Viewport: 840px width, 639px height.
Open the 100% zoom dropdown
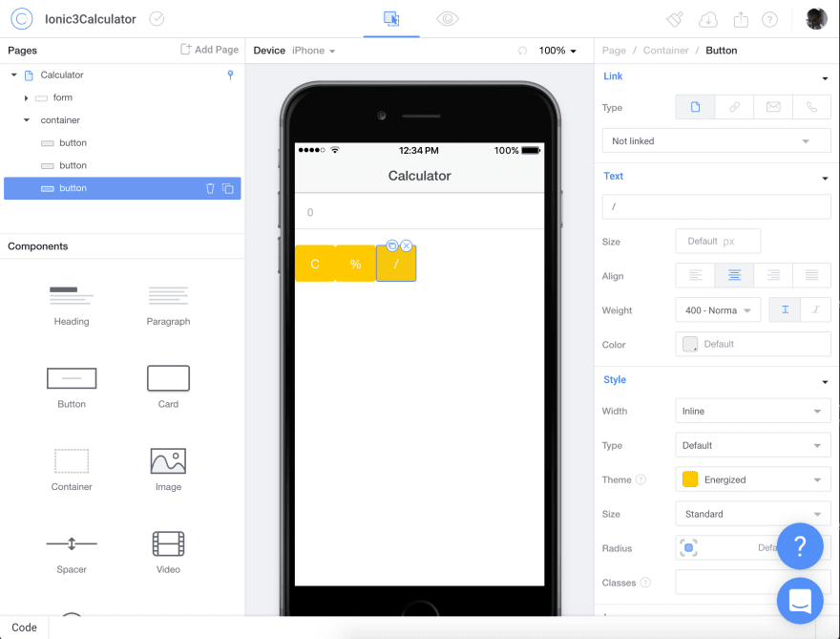[557, 51]
